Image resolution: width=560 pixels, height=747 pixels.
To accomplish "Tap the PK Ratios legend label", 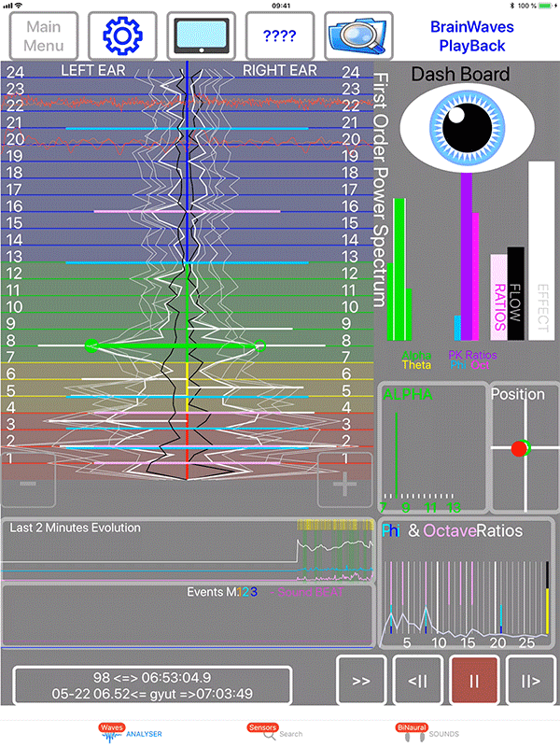I will pyautogui.click(x=472, y=355).
